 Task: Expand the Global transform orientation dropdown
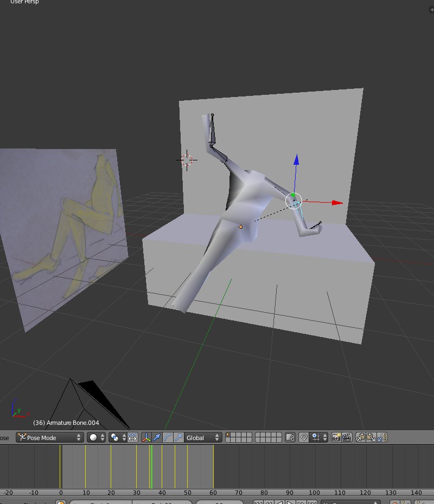click(x=203, y=437)
